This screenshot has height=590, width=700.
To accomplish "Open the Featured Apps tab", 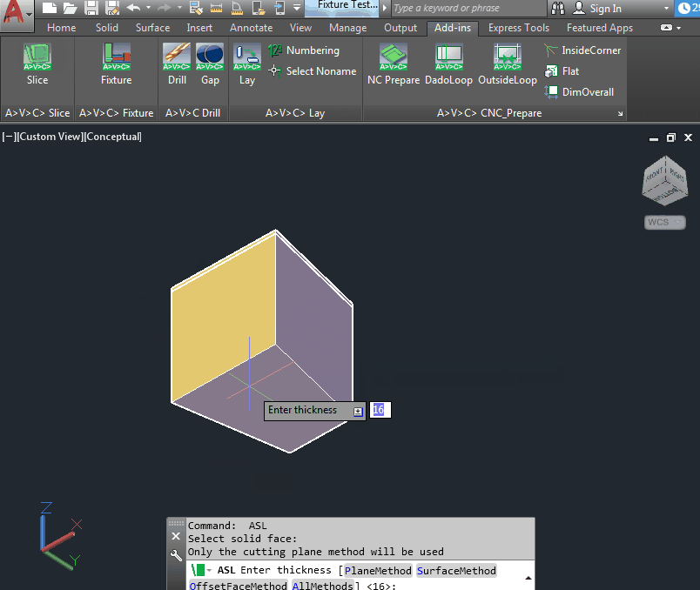I will (x=600, y=28).
